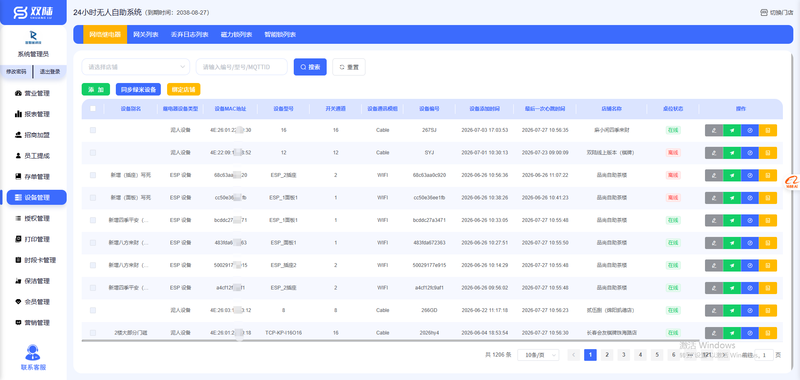Switch to the 磁力锁列表 tab
Screen dimensions: 800x380
click(236, 35)
